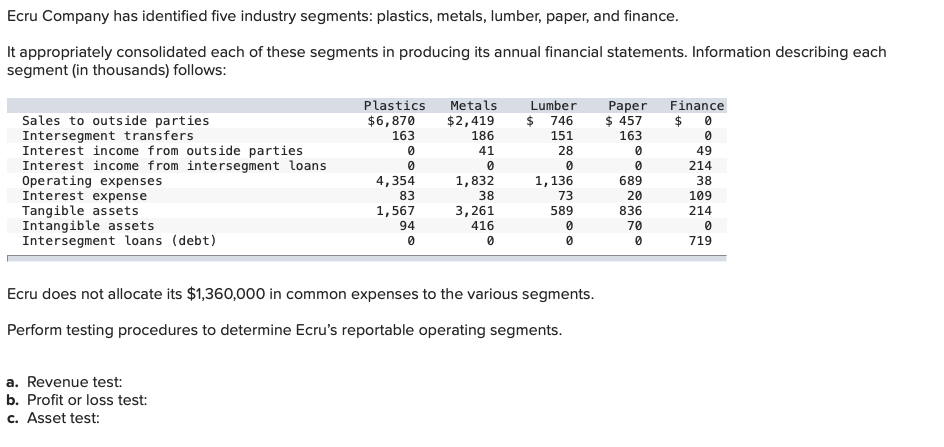Image resolution: width=944 pixels, height=447 pixels.
Task: Click the 73 Lumber interest expense value
Action: pyautogui.click(x=565, y=196)
